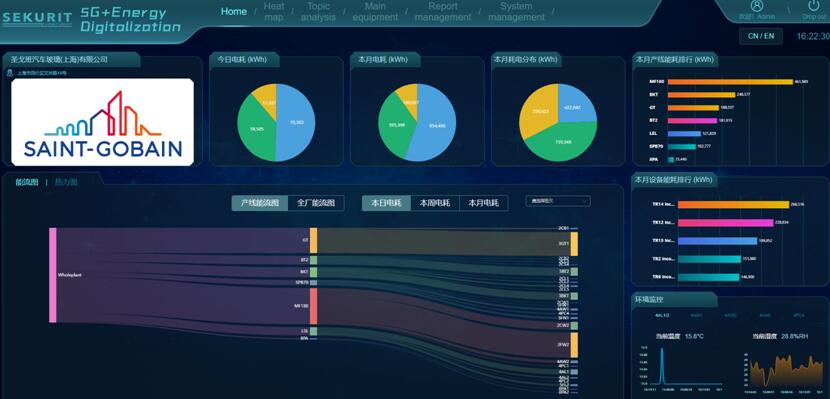Image resolution: width=830 pixels, height=399 pixels.
Task: Click the green slice of 本月耗电分布 pie
Action: point(562,142)
